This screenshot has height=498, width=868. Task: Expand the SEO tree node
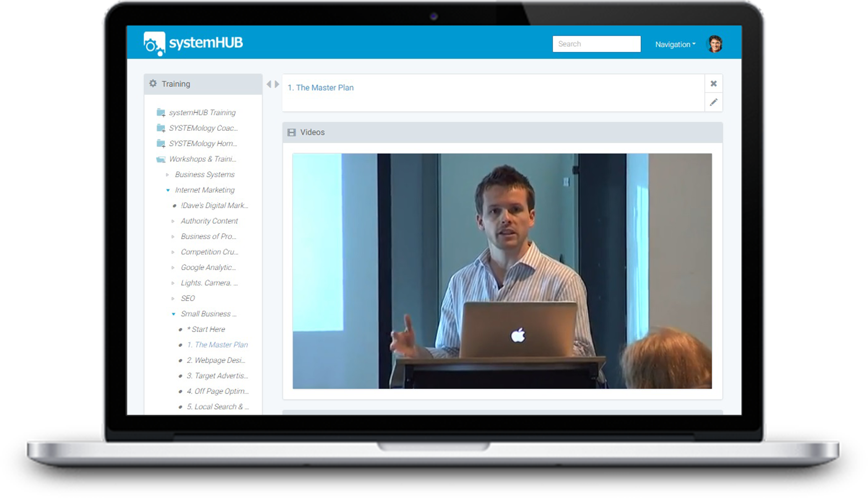173,299
